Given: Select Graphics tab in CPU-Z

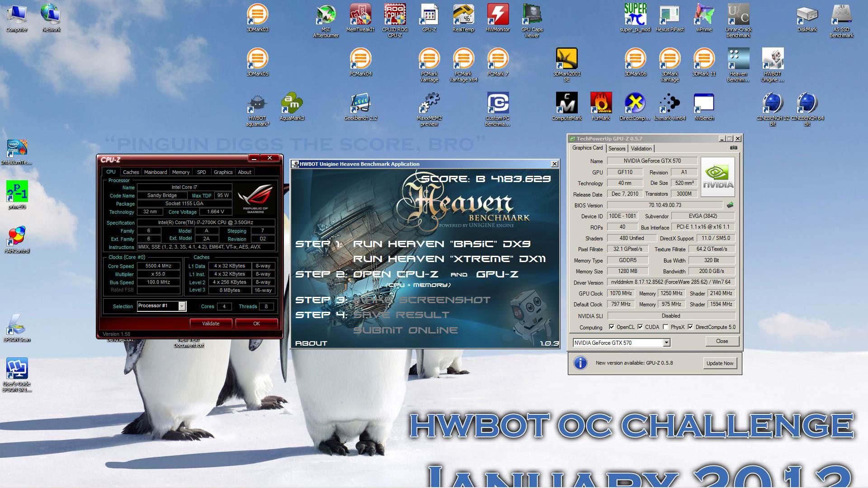Looking at the screenshot, I should 223,172.
